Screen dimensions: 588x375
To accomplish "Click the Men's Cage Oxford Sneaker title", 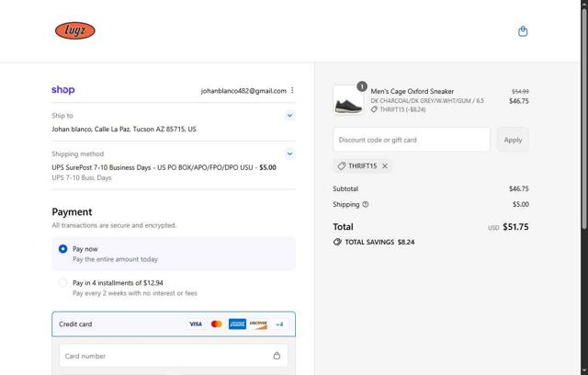I will (413, 91).
